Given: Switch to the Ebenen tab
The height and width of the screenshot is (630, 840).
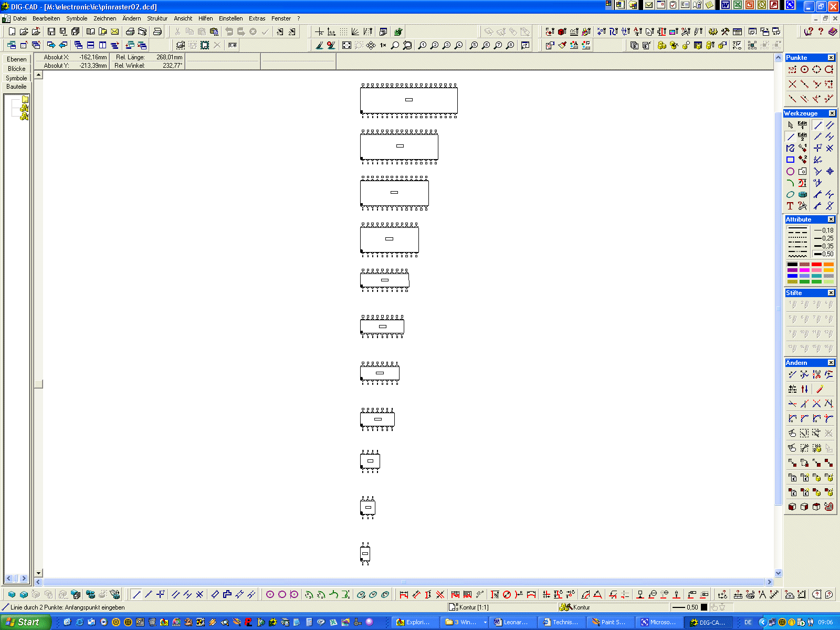Looking at the screenshot, I should click(x=16, y=59).
